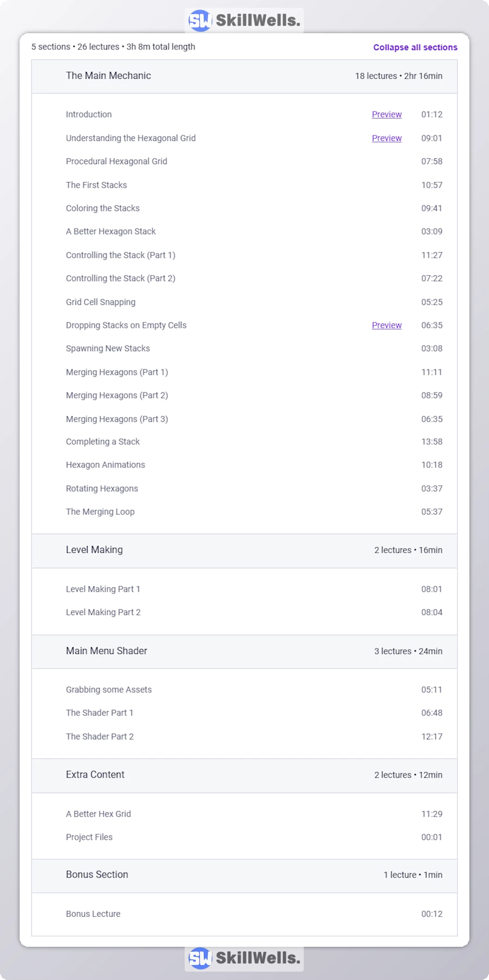The width and height of the screenshot is (489, 980).
Task: Preview the Introduction lecture
Action: [x=387, y=115]
